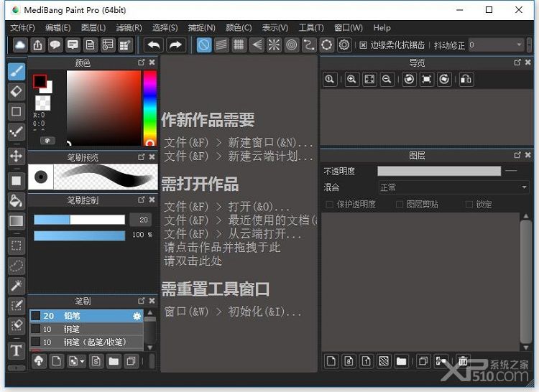Click the cloud save icon in toolbar
This screenshot has width=539, height=392.
[x=20, y=45]
